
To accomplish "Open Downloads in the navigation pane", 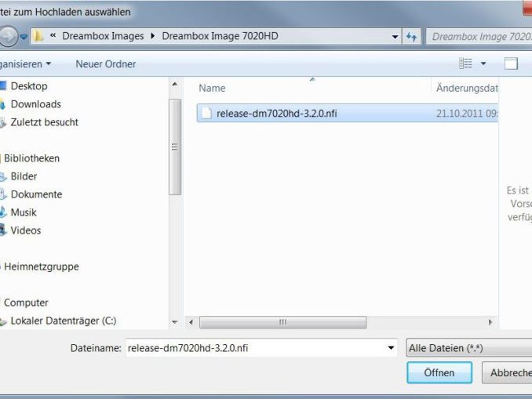I will (x=35, y=104).
